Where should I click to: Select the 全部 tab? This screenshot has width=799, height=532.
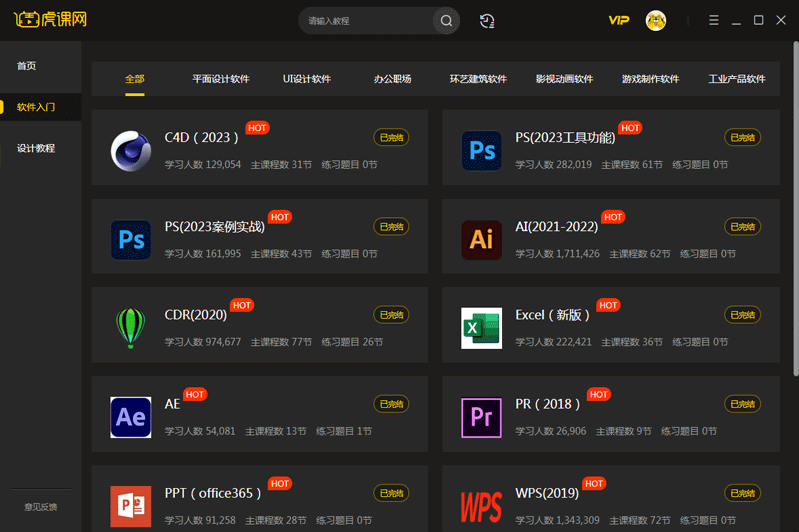[x=135, y=79]
